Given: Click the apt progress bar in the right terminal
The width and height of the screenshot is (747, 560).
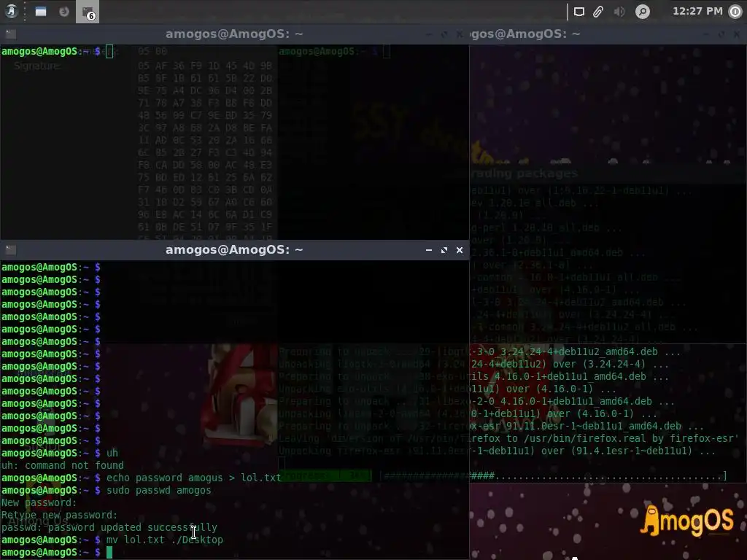Looking at the screenshot, I should pos(554,475).
